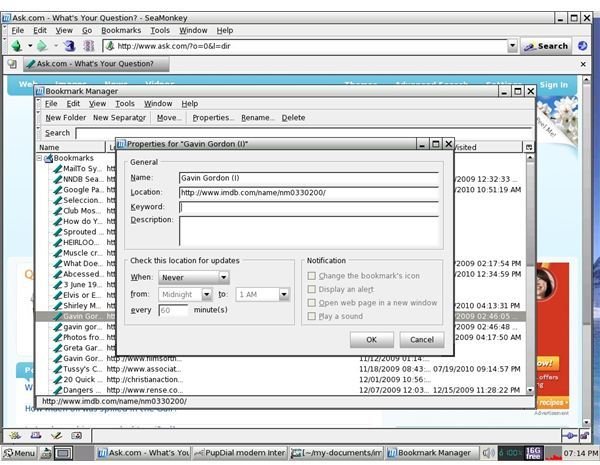Screen dimensions: 600x465
Task: Open the back-history dropdown arrow
Action: 30,46
